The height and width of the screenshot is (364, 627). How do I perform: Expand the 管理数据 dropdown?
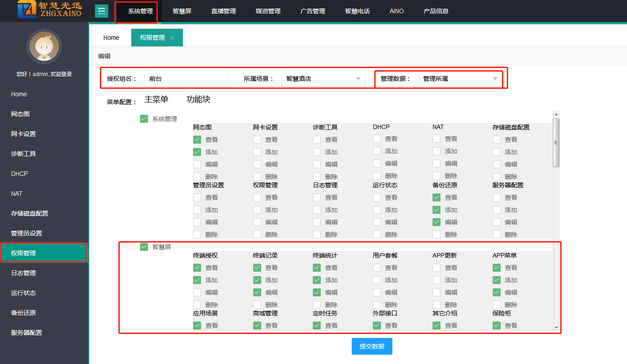(x=460, y=79)
